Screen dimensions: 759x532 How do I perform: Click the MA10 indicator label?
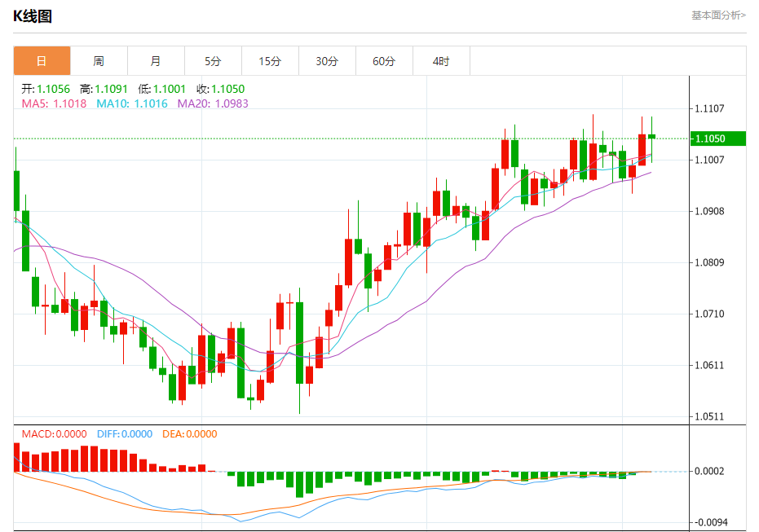click(132, 103)
